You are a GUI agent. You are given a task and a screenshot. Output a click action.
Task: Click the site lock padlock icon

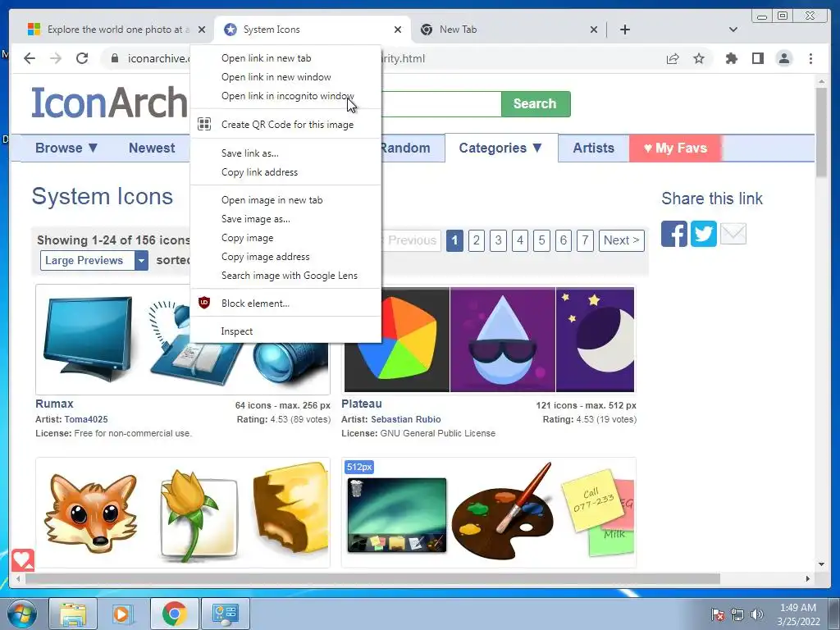coord(115,58)
